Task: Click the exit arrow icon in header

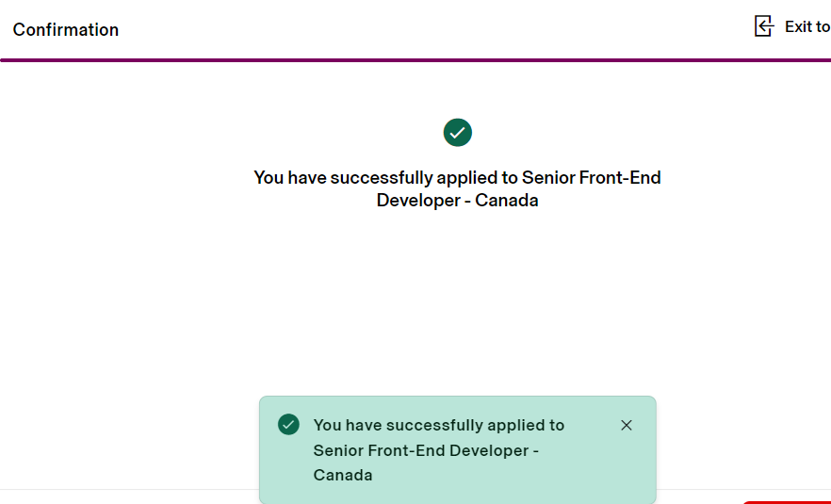Action: coord(764,26)
